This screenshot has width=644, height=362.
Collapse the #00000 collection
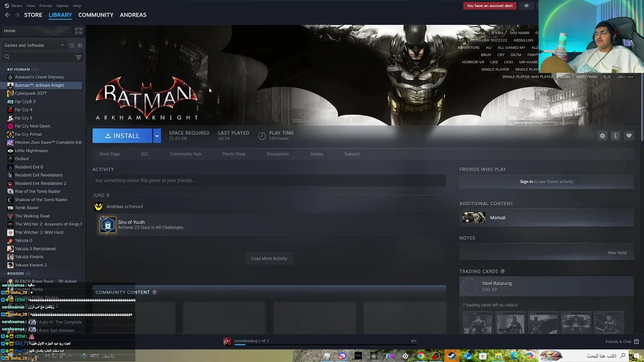[x=5, y=274]
